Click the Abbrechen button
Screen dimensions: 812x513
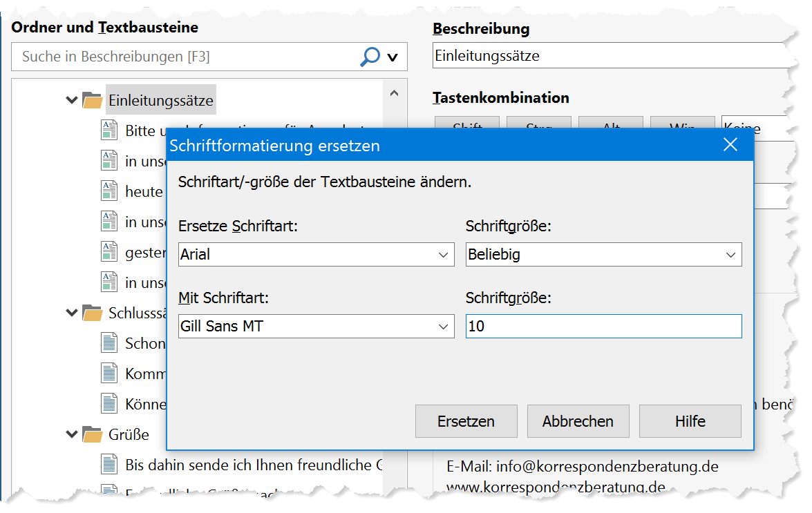point(578,421)
